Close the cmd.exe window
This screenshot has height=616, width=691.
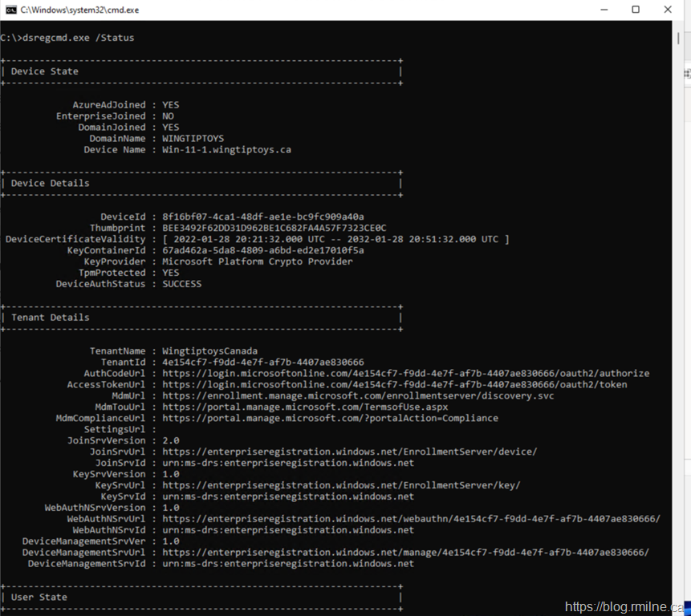[668, 10]
